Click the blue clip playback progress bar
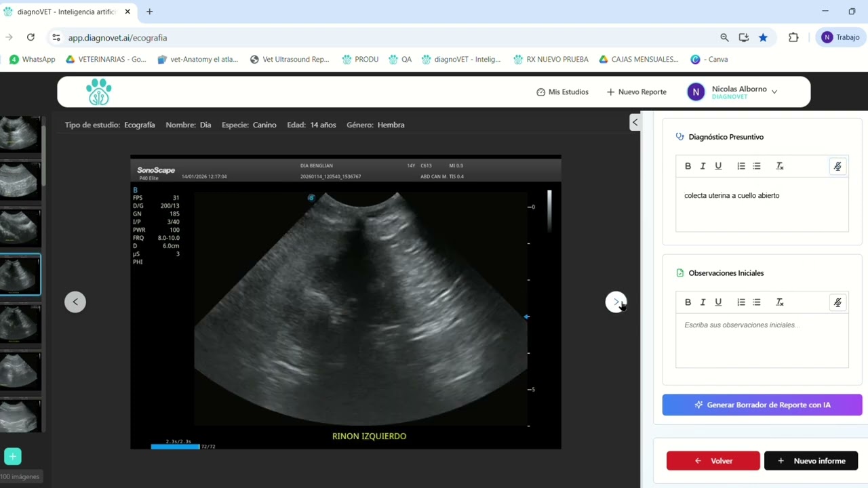The height and width of the screenshot is (488, 868). click(175, 447)
